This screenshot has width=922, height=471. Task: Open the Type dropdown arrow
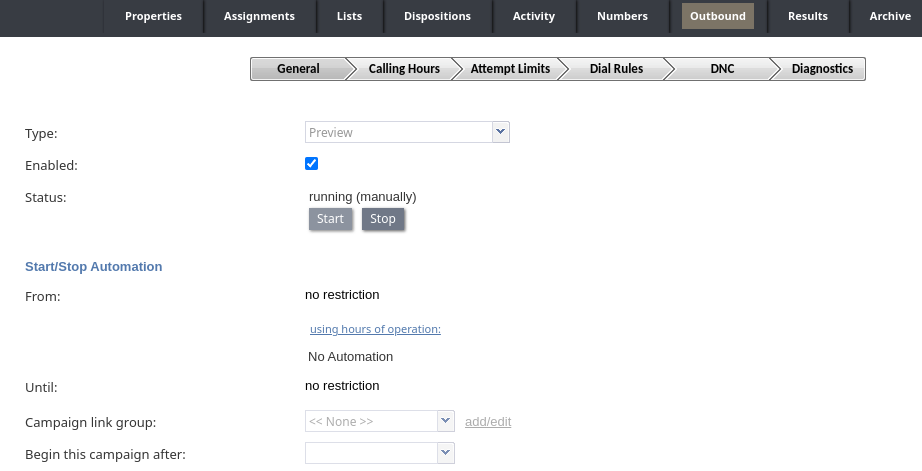tap(500, 132)
